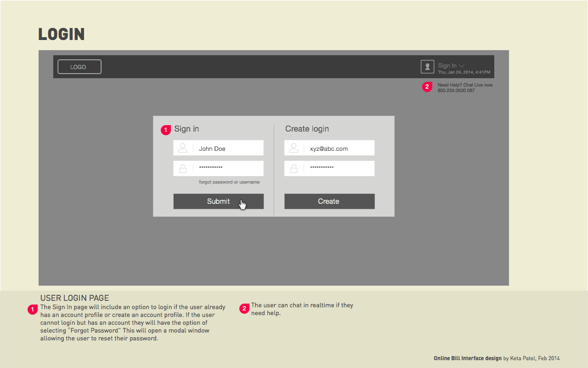Click the text about chatting in realtime
The height and width of the screenshot is (368, 588).
tap(302, 309)
